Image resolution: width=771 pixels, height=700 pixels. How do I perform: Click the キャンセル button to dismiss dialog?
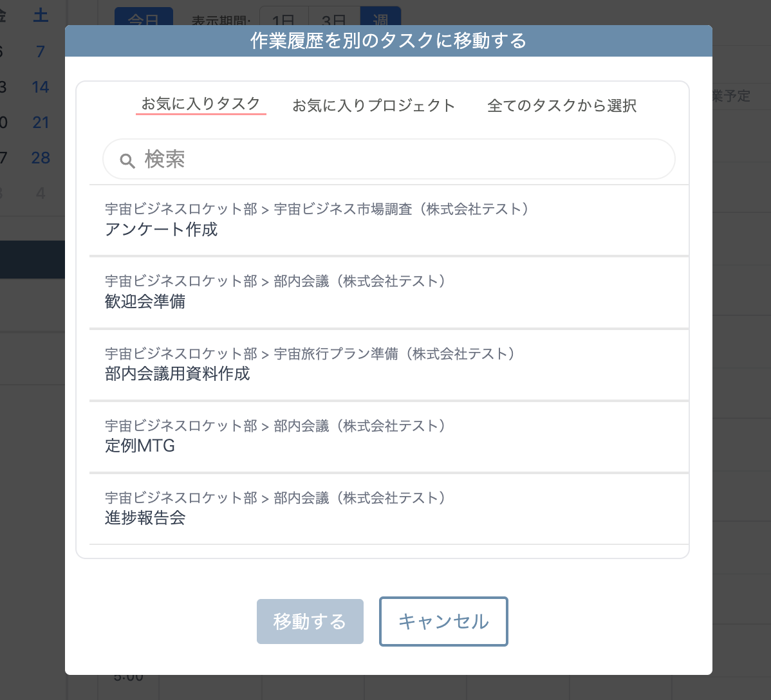point(443,622)
